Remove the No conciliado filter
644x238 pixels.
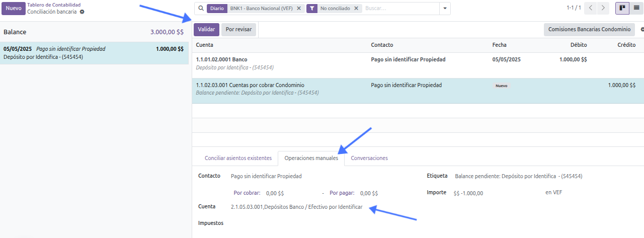(356, 9)
